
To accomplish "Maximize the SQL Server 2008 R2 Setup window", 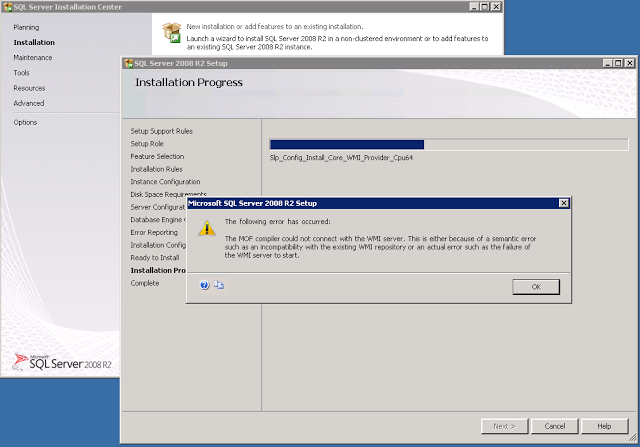I will (618, 63).
